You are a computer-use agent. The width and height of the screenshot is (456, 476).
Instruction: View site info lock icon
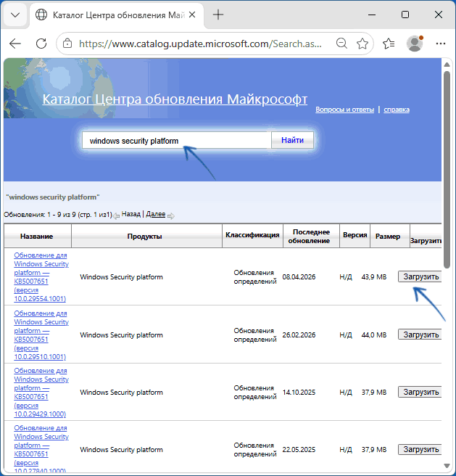click(x=67, y=44)
